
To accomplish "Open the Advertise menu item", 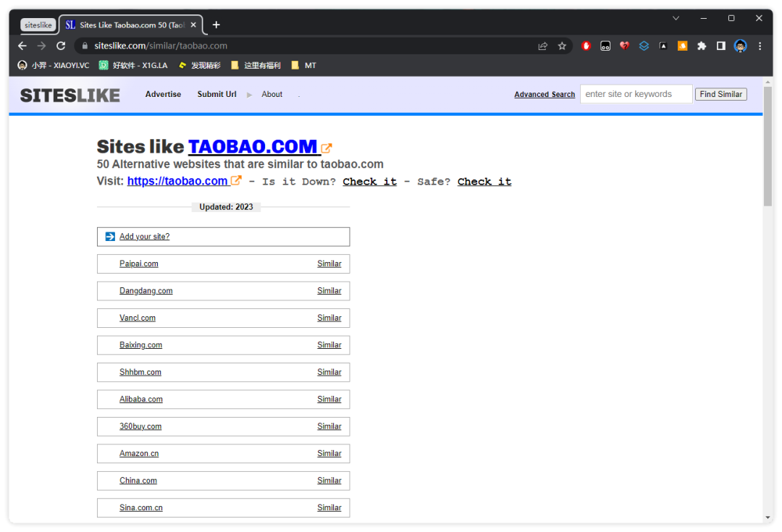I will pyautogui.click(x=163, y=94).
